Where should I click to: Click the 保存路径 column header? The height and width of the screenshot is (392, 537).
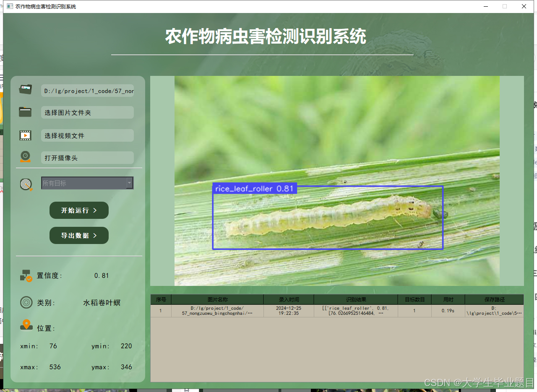(x=494, y=299)
